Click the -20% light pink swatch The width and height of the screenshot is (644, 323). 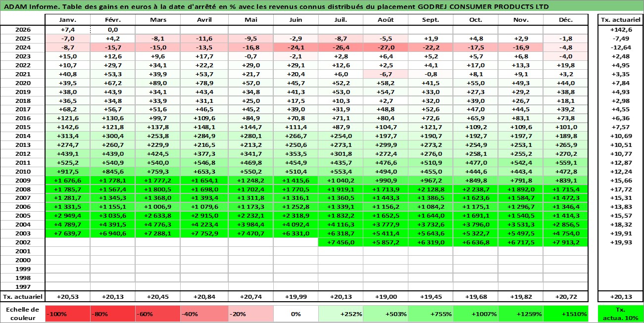(250, 314)
